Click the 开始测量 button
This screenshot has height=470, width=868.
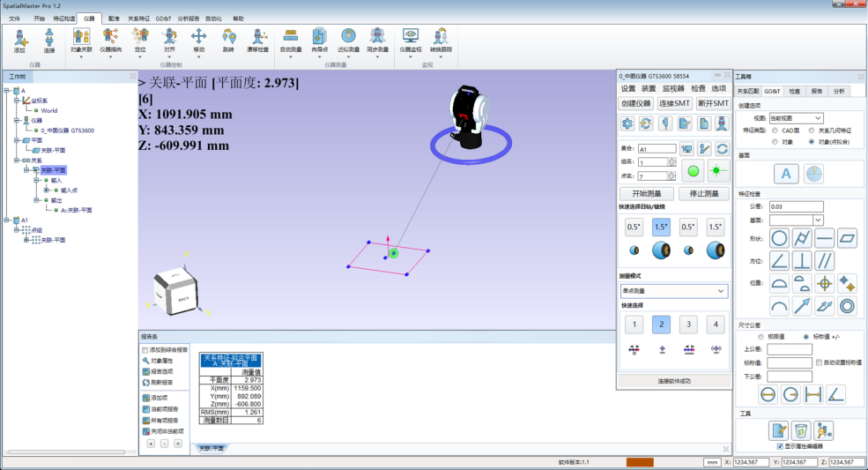click(646, 194)
